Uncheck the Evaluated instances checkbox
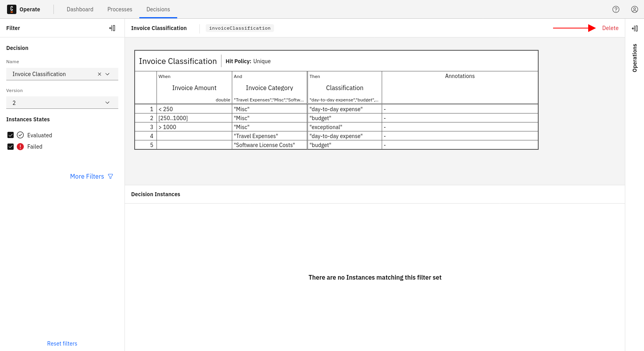644x351 pixels. point(11,135)
